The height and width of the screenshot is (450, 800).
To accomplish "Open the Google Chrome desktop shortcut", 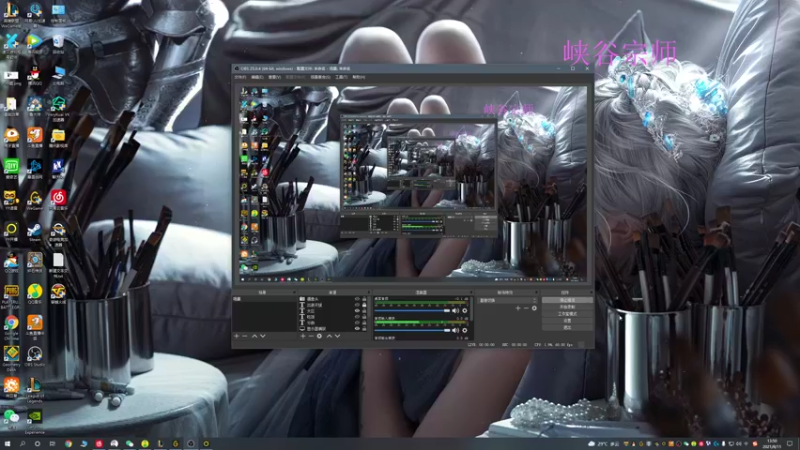I will pos(11,327).
